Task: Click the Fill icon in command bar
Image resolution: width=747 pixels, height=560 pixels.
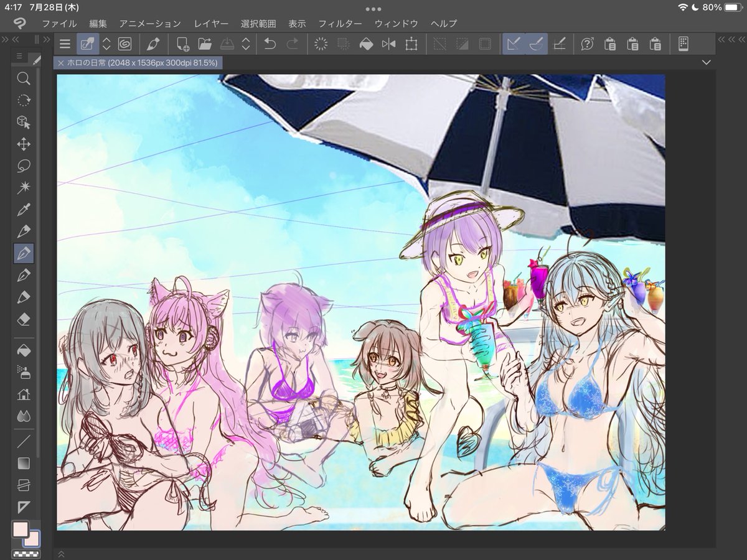Action: pyautogui.click(x=366, y=44)
